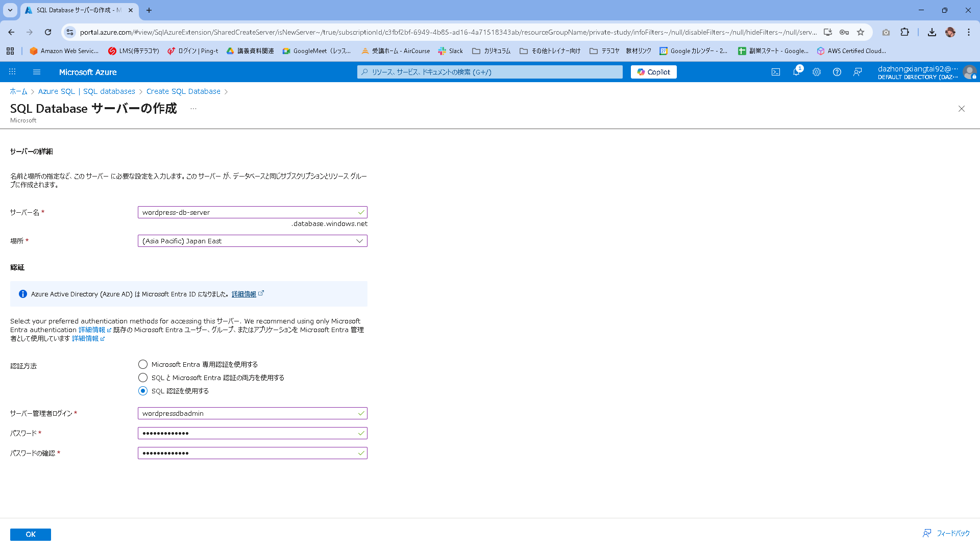
Task: Close the server creation blade
Action: point(961,109)
